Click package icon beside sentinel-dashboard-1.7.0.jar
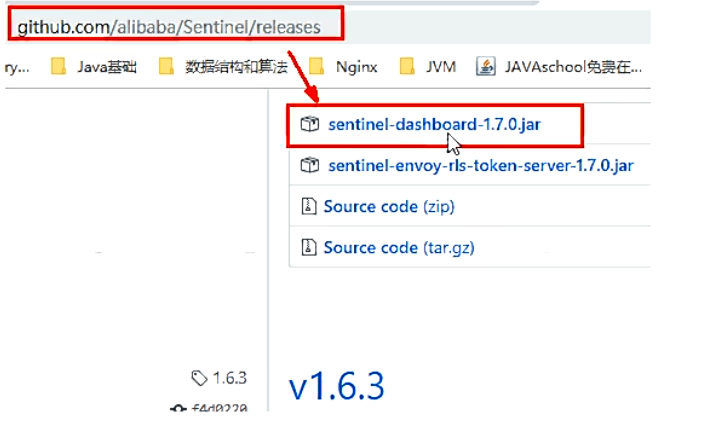The image size is (728, 436). click(x=310, y=124)
